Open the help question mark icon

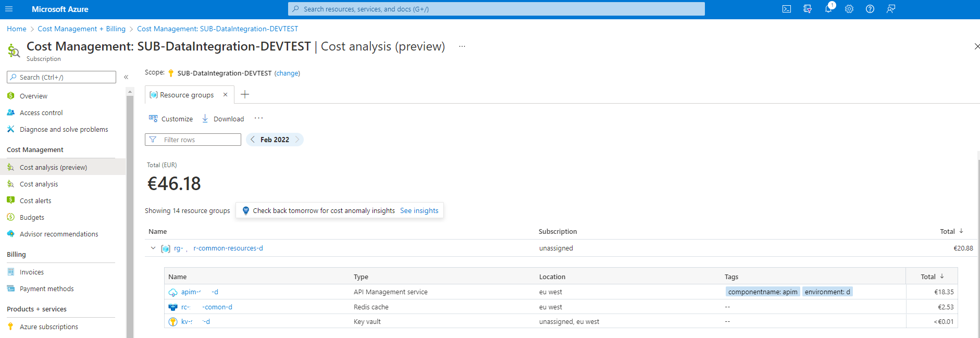point(870,9)
